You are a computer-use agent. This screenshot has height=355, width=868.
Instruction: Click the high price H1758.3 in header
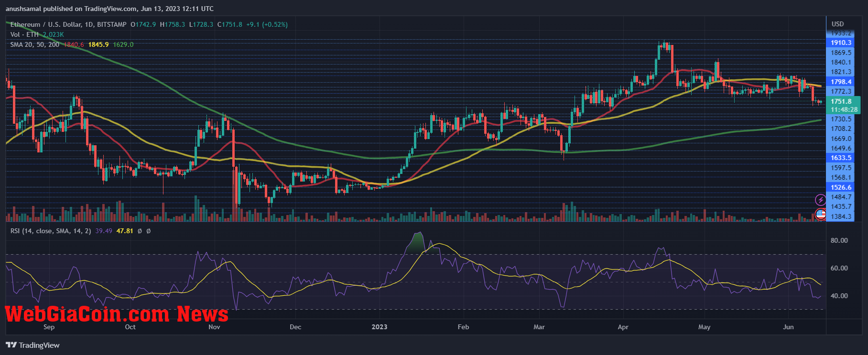tap(173, 24)
